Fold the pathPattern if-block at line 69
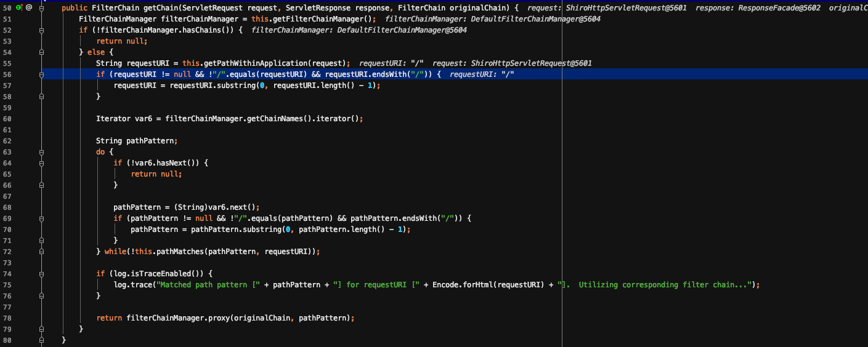The image size is (868, 347). 41,218
